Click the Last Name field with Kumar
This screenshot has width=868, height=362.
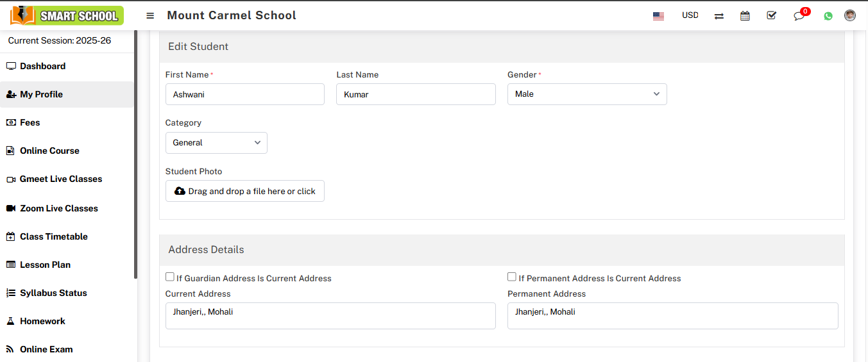[416, 94]
